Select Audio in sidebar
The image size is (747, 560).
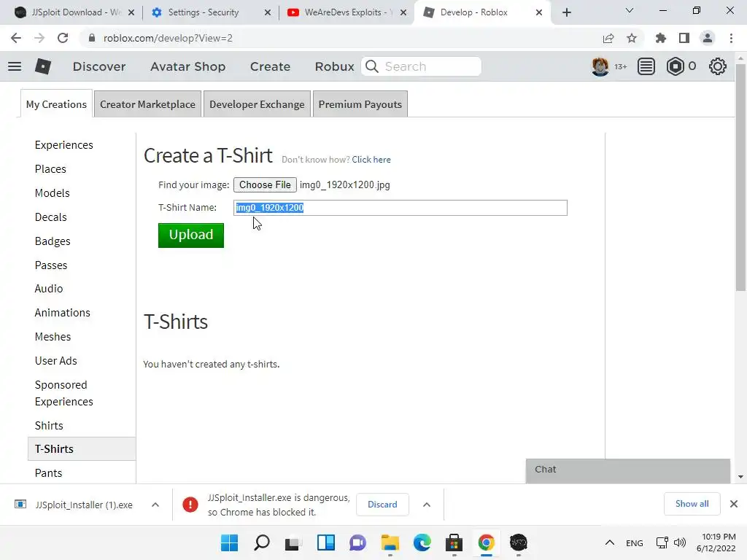click(x=49, y=289)
